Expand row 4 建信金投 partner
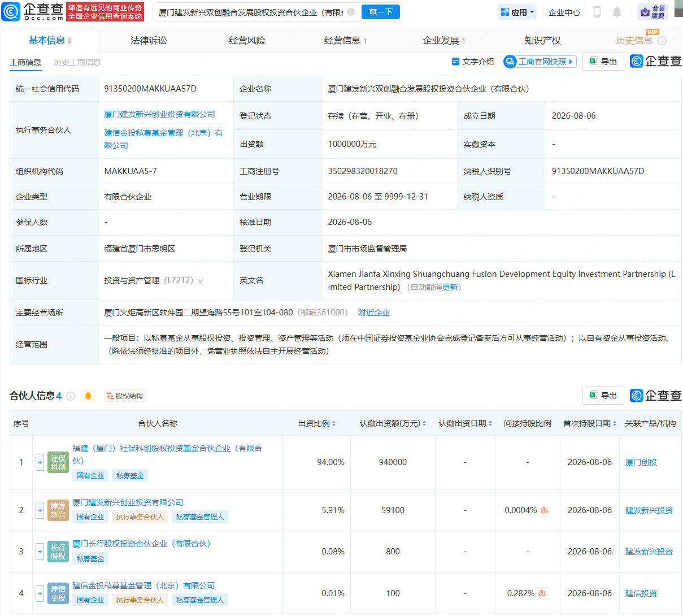Image resolution: width=683 pixels, height=616 pixels. tap(40, 593)
